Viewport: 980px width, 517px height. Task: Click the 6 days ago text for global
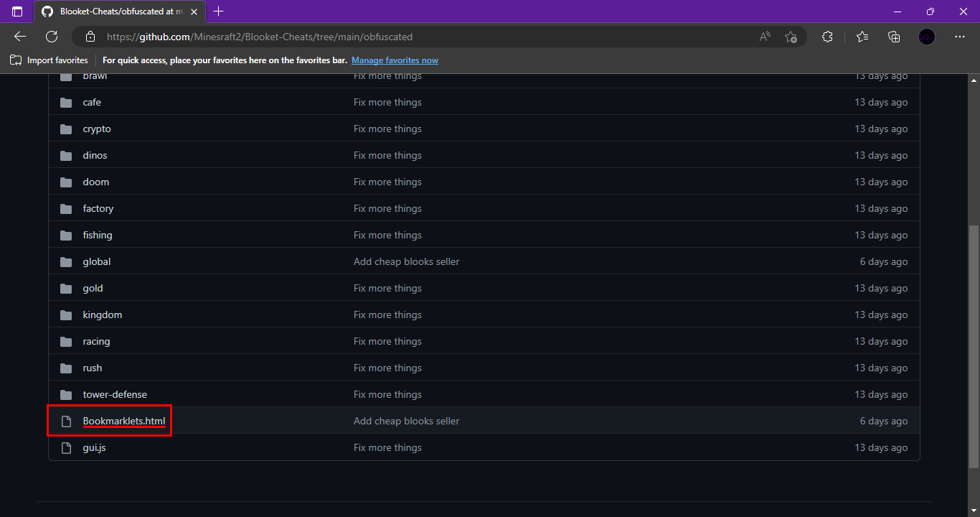click(884, 262)
